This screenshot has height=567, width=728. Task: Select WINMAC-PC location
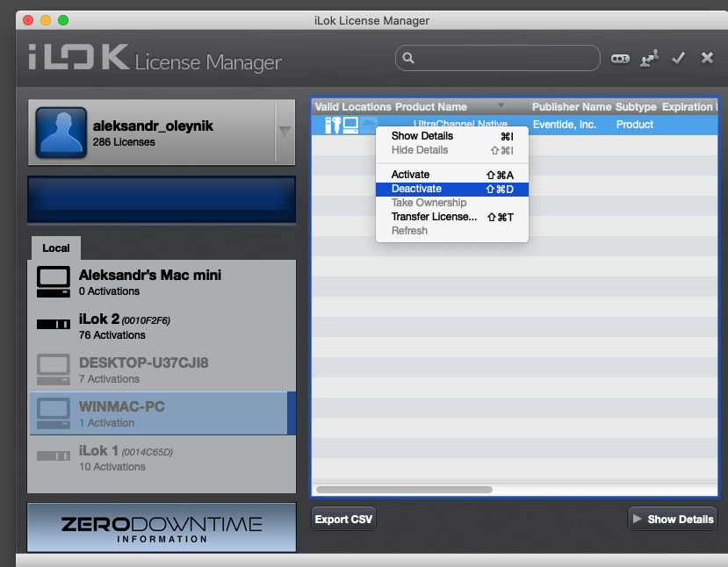pos(162,413)
